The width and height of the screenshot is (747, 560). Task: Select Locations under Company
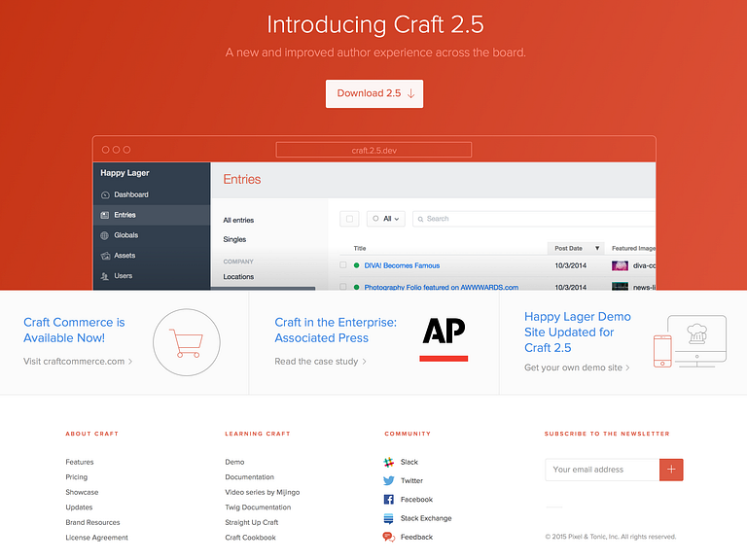point(238,277)
